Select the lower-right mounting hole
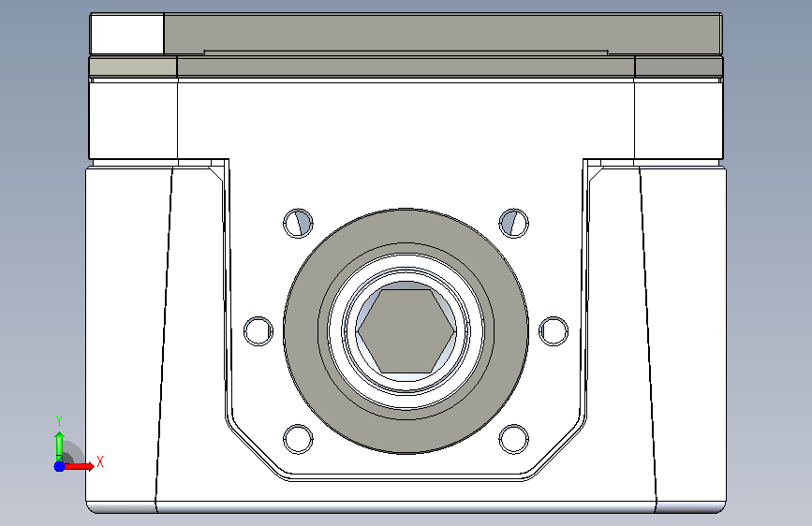 tap(514, 439)
